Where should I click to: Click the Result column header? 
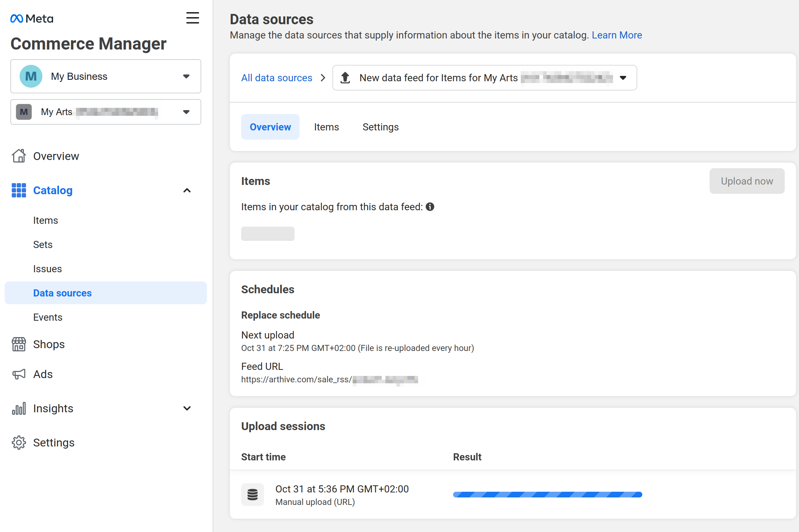[x=467, y=457]
